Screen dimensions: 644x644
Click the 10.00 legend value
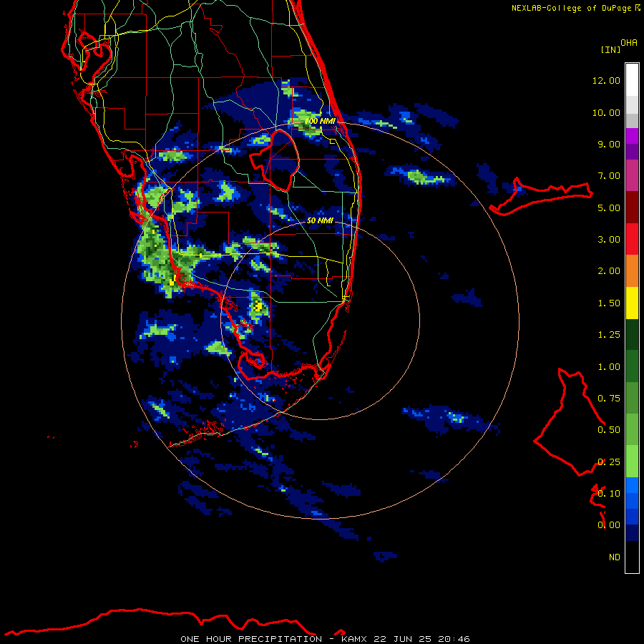click(606, 112)
